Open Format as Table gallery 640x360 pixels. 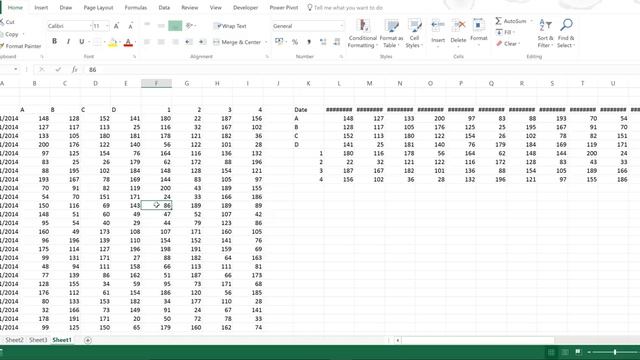pos(391,33)
